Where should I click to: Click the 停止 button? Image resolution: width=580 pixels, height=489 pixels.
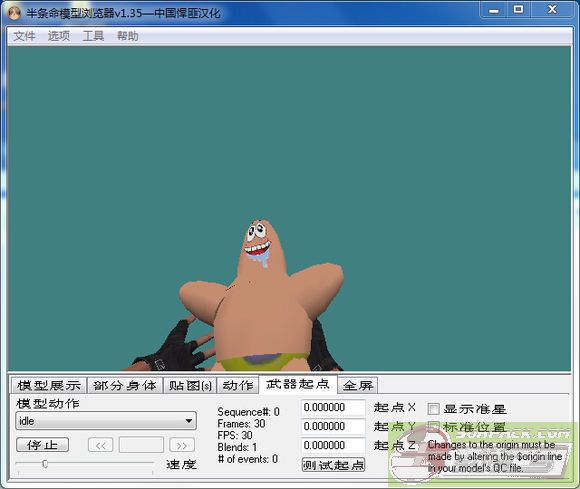click(x=42, y=445)
